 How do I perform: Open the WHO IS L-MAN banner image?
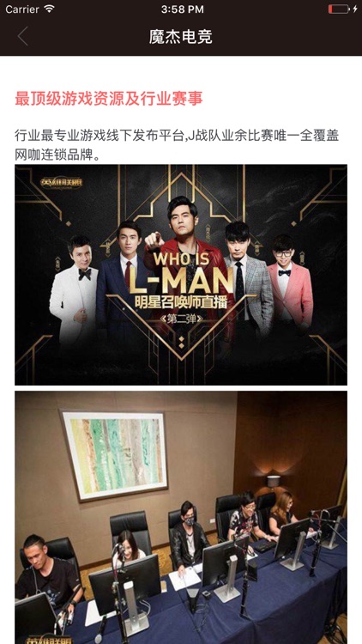(181, 275)
